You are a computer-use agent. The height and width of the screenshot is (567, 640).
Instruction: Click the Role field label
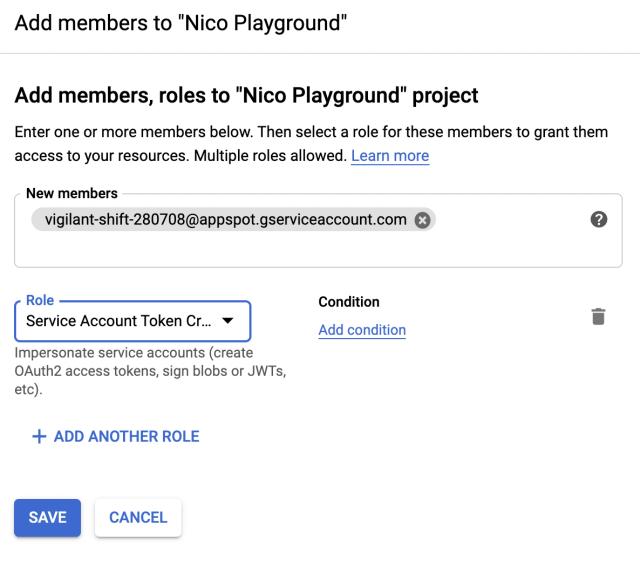coord(40,300)
